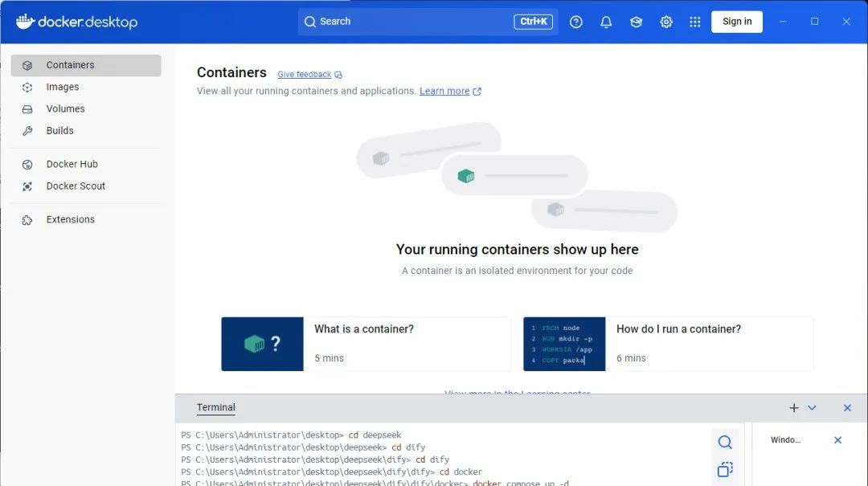Screen dimensions: 868x486
Task: Minimize the Docker Desktop window
Action: (783, 22)
